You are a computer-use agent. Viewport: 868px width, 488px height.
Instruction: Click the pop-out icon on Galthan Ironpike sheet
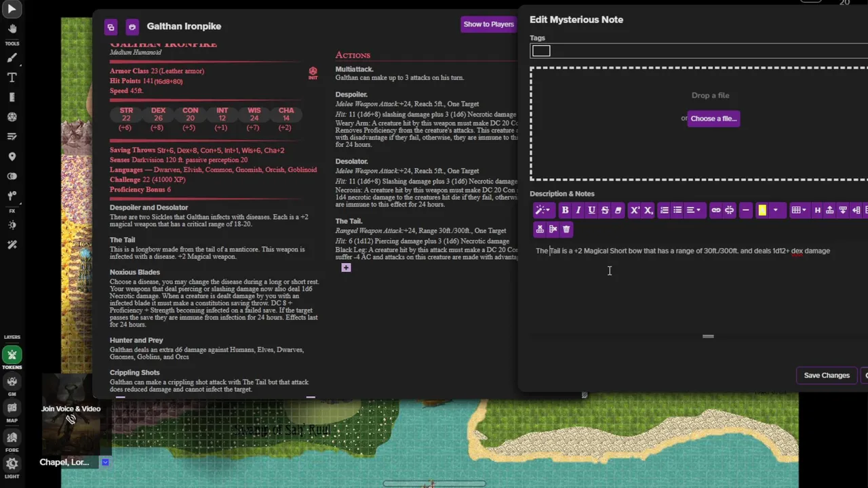point(111,27)
